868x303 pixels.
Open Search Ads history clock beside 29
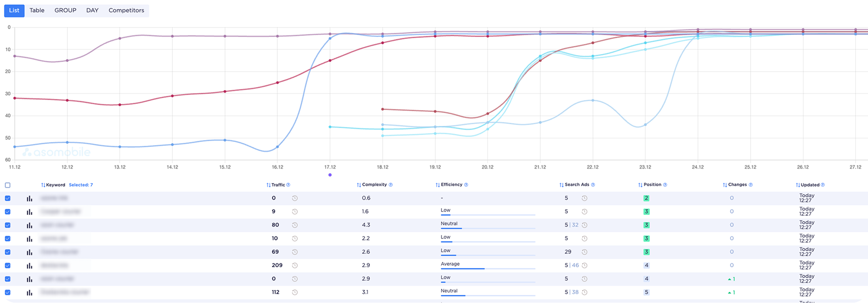coord(585,252)
